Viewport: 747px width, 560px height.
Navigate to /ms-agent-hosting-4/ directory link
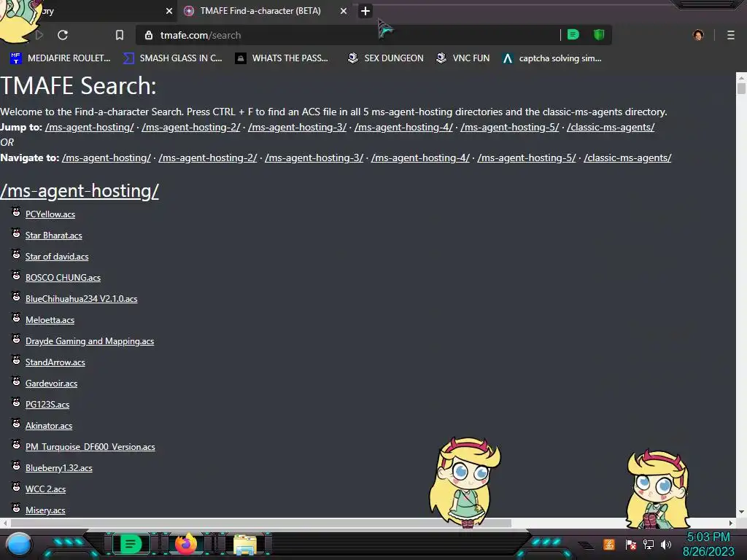tap(420, 157)
